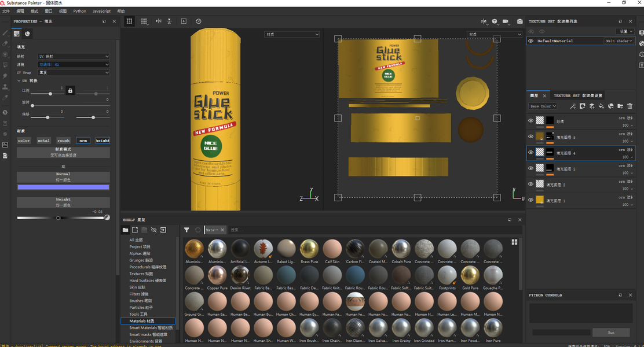This screenshot has width=644, height=347.
Task: Select the Projection tool in left toolbar
Action: pos(5,54)
